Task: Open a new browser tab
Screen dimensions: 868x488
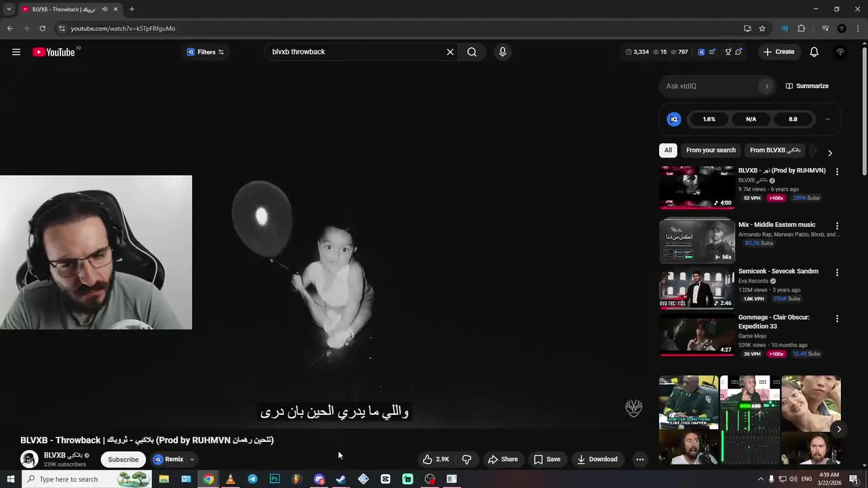Action: pyautogui.click(x=132, y=9)
